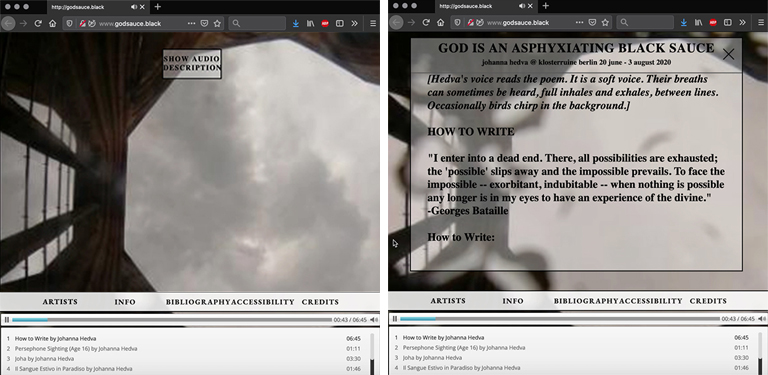Viewport: 768px width, 375px height.
Task: Click audio progress bar in left window
Action: point(172,320)
